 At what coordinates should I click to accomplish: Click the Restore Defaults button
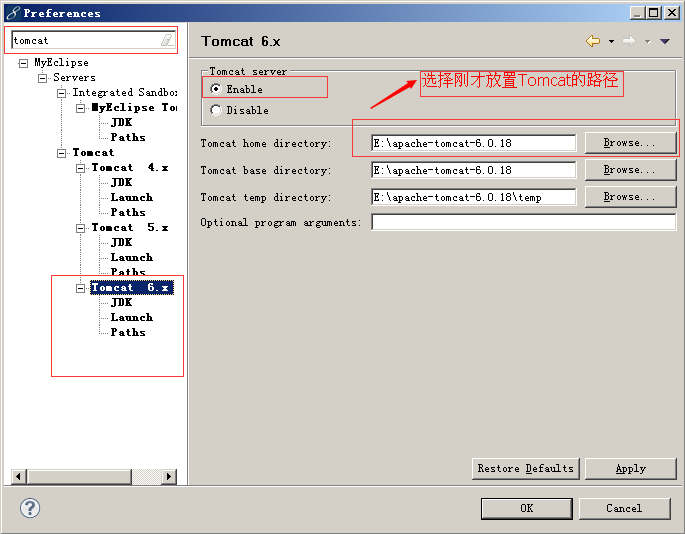526,468
